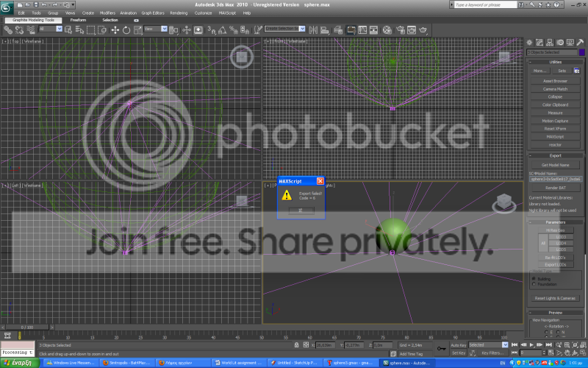The height and width of the screenshot is (368, 588).
Task: Open the MAXScript menu
Action: [227, 13]
